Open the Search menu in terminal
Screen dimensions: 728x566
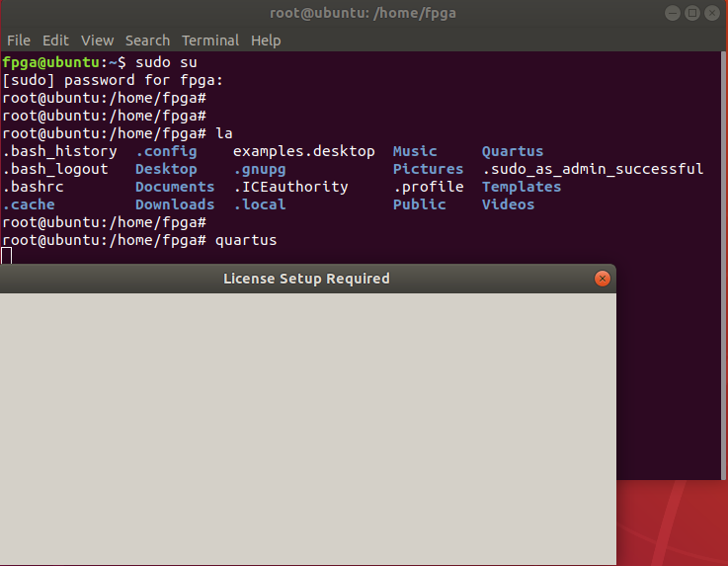pos(147,40)
